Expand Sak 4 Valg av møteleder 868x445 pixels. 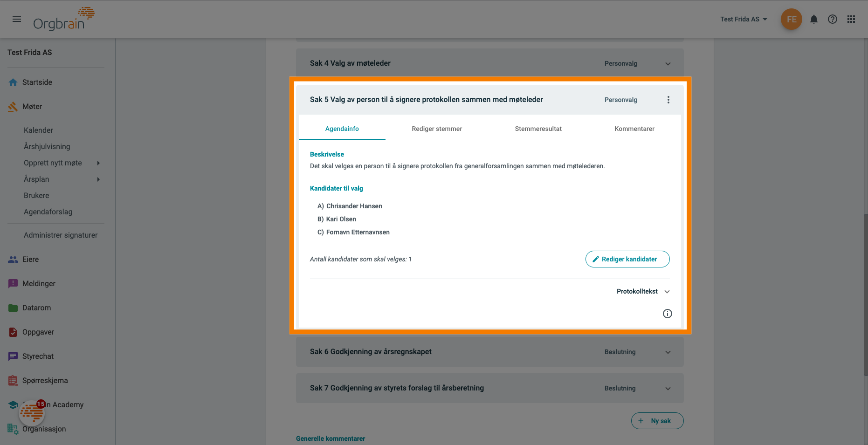[668, 64]
